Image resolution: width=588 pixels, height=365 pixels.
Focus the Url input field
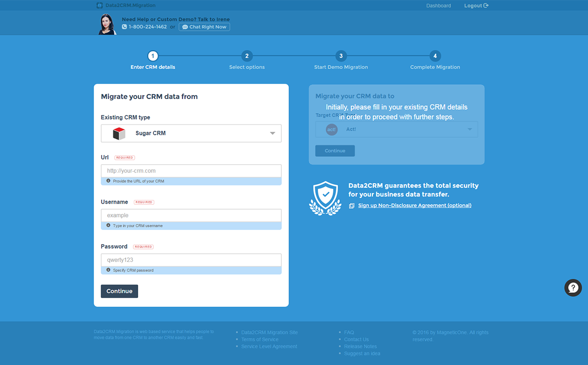(191, 171)
